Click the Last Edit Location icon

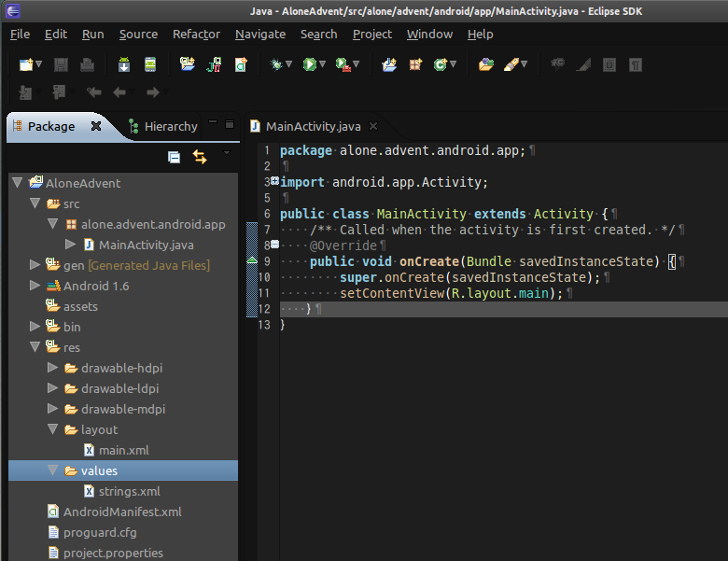coord(93,92)
